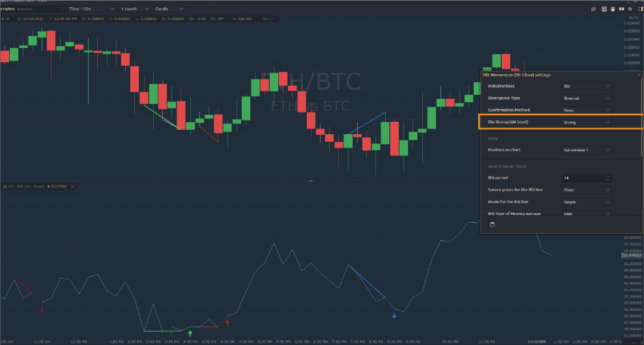The width and height of the screenshot is (644, 345).
Task: Expand the IndicatorBase RSI dropdown
Action: [x=587, y=86]
